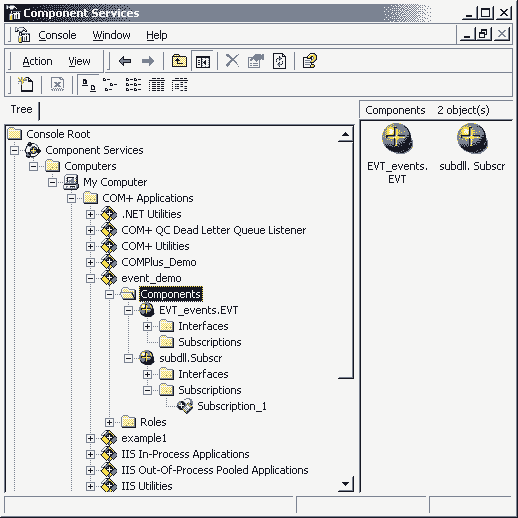Expand Interfaces under EVT_events.EVT
Image resolution: width=518 pixels, height=518 pixels.
pos(147,326)
